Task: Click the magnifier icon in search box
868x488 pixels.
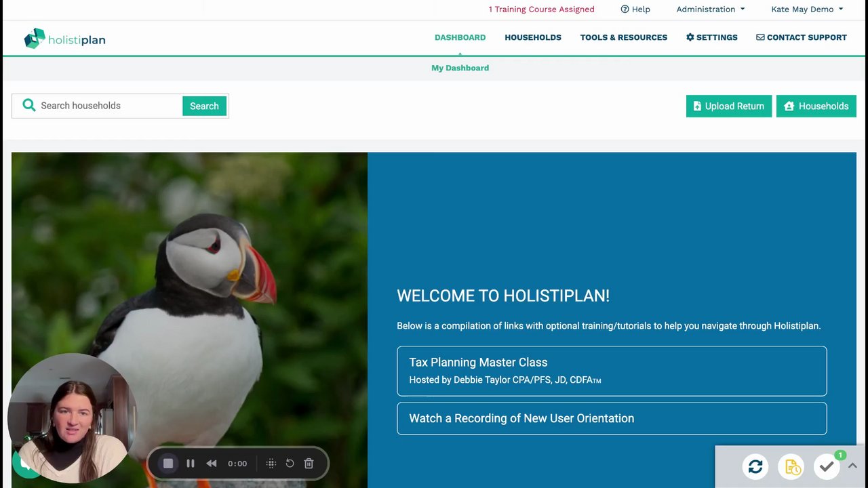Action: 28,105
